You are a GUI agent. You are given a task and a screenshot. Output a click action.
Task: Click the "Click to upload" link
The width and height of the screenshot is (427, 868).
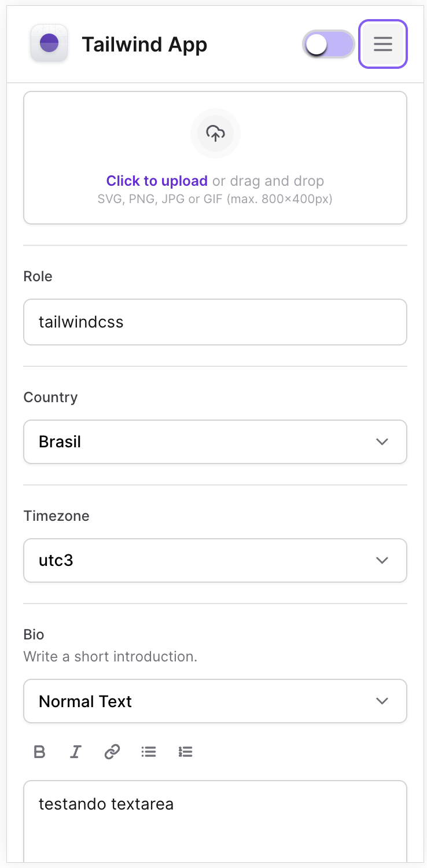157,181
